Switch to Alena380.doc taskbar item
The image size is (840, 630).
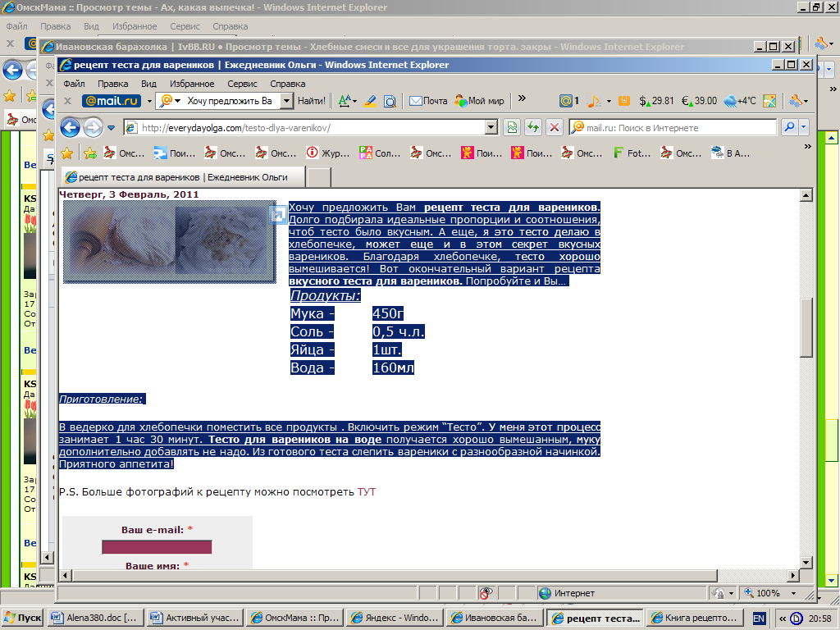(95, 618)
